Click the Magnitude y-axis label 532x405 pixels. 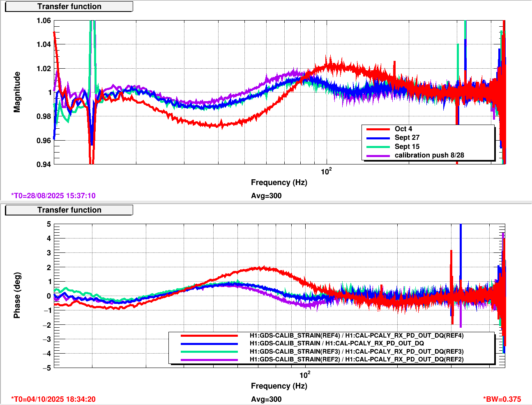coord(17,92)
